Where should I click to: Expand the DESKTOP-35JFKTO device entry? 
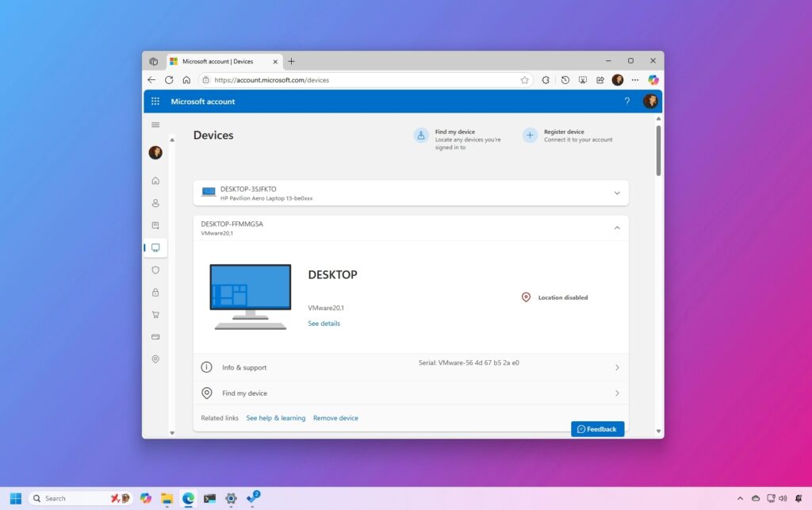617,192
